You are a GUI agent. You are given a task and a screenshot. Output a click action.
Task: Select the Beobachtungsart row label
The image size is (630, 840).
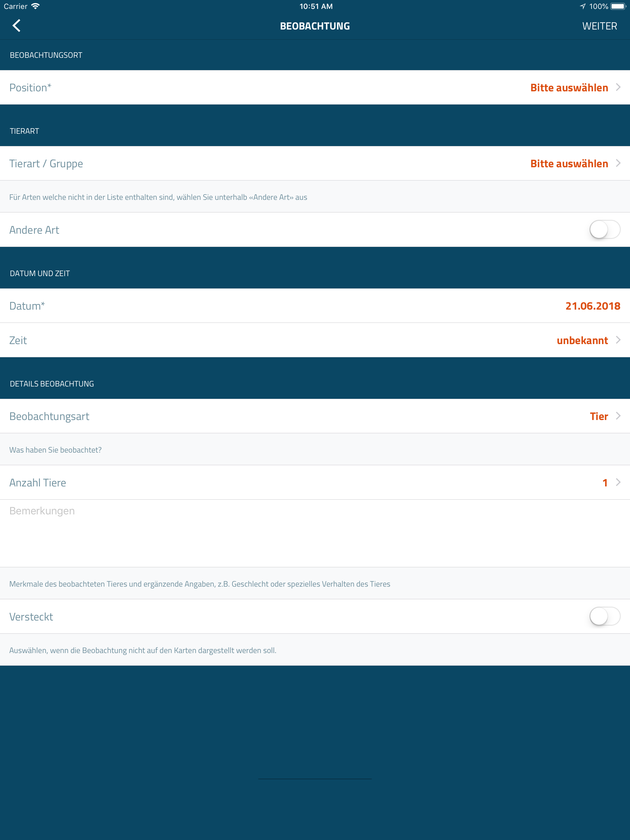[x=50, y=417]
